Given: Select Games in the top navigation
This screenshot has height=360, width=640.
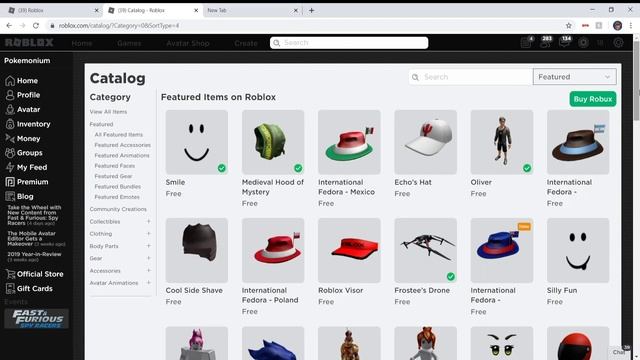Looking at the screenshot, I should pyautogui.click(x=129, y=43).
